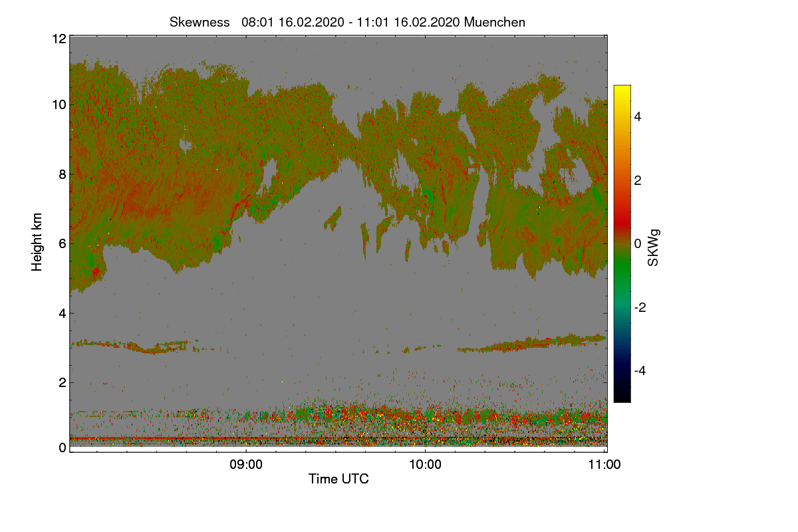Click the 'Height km' axis label
This screenshot has width=798, height=532.
click(x=37, y=240)
